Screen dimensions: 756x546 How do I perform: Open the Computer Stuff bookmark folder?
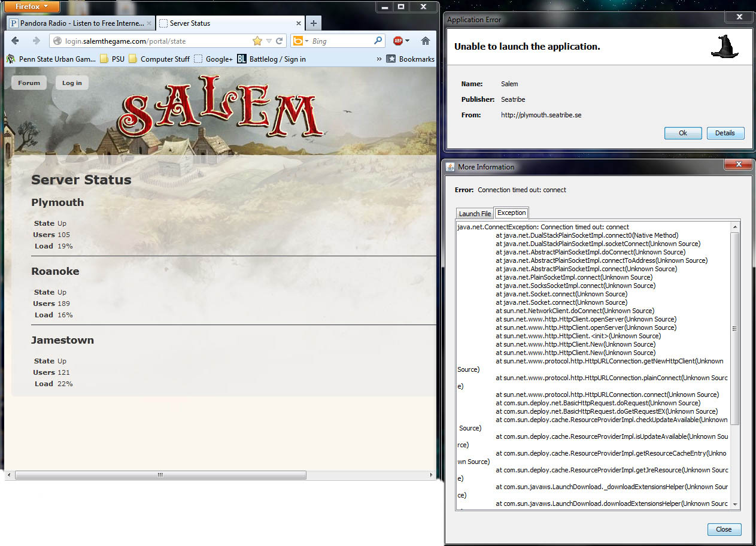tap(159, 59)
